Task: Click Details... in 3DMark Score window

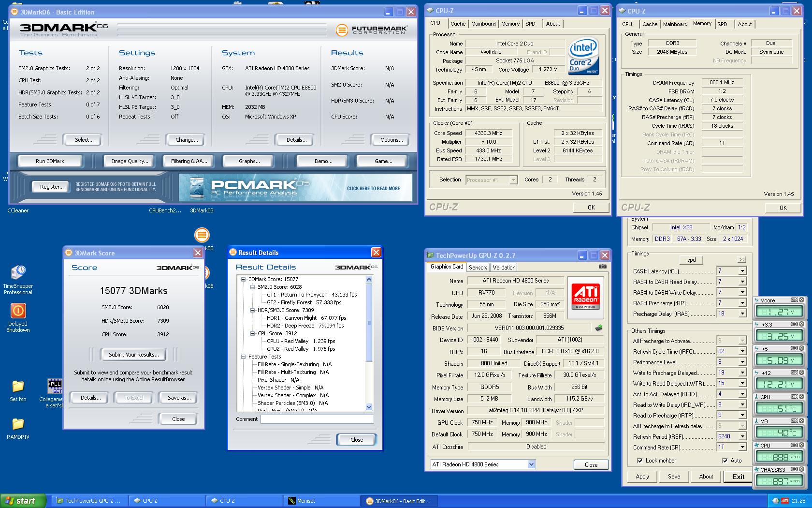Action: (x=90, y=398)
